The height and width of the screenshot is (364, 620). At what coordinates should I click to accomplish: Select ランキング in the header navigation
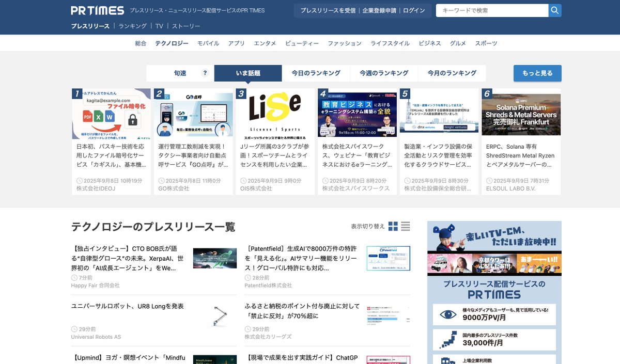tap(133, 26)
